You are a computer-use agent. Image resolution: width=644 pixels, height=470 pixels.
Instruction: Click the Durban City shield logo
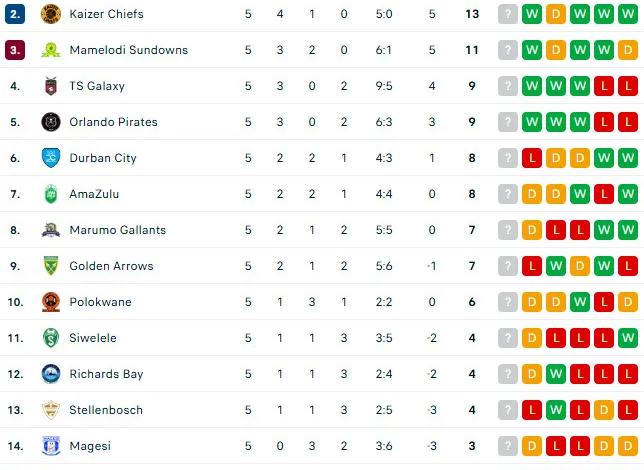[x=51, y=158]
